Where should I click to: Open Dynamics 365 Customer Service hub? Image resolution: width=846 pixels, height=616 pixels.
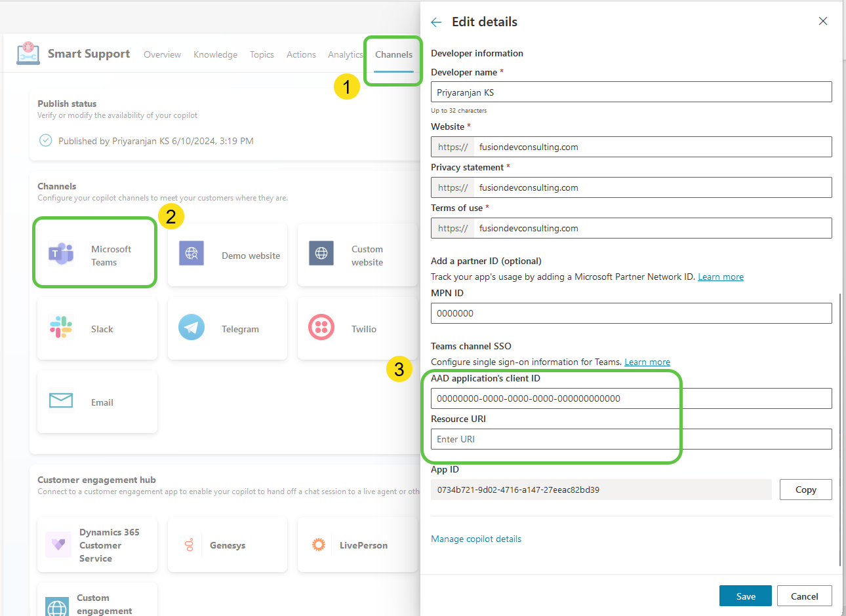(x=97, y=544)
